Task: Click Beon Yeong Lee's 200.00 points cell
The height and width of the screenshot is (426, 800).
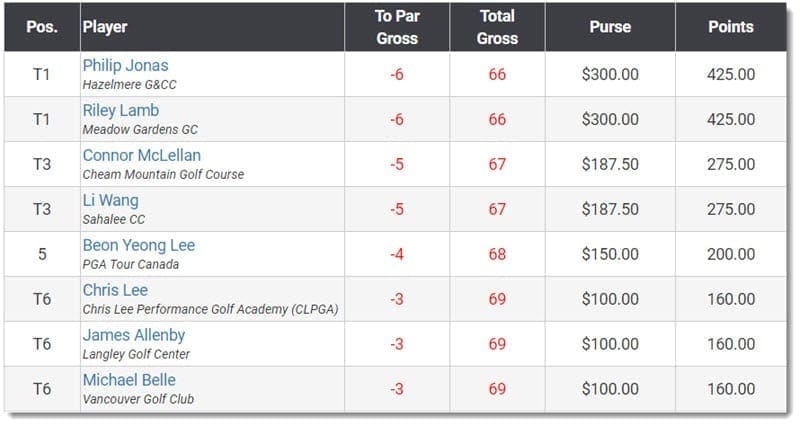Action: click(x=731, y=254)
